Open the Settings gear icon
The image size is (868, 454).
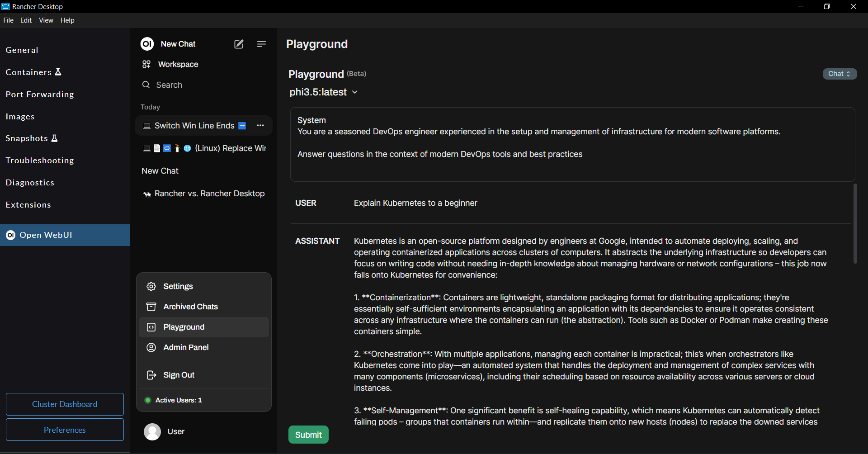(151, 286)
